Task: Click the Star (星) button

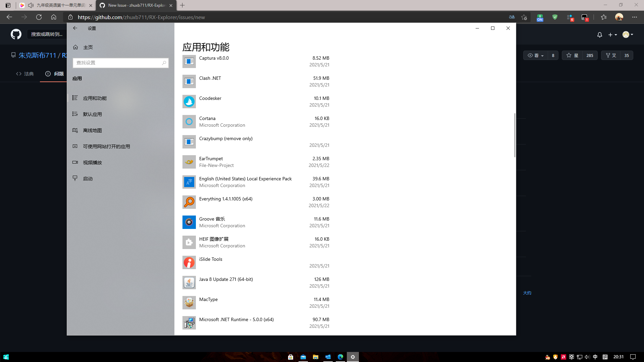Action: 572,55
